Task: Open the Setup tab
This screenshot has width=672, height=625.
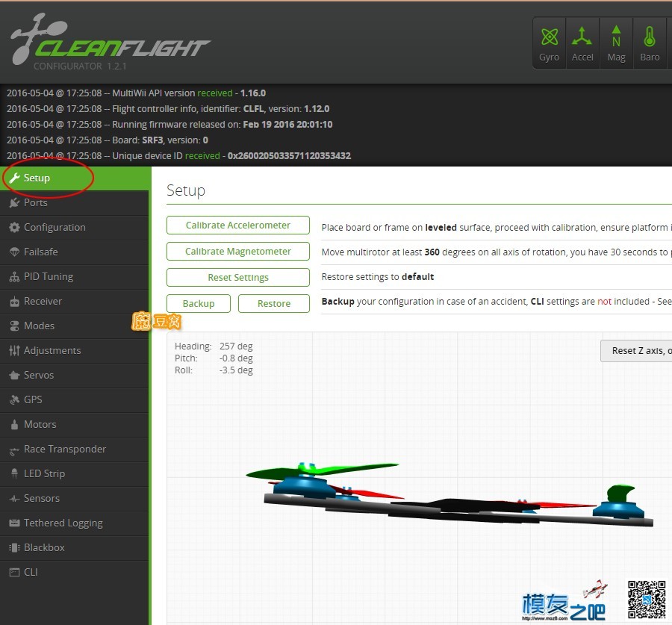Action: coord(75,178)
